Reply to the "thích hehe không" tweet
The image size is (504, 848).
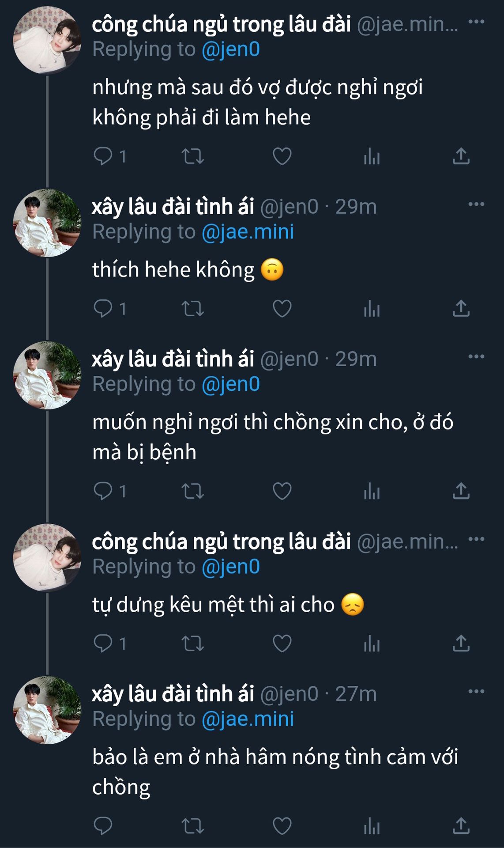[x=103, y=308]
